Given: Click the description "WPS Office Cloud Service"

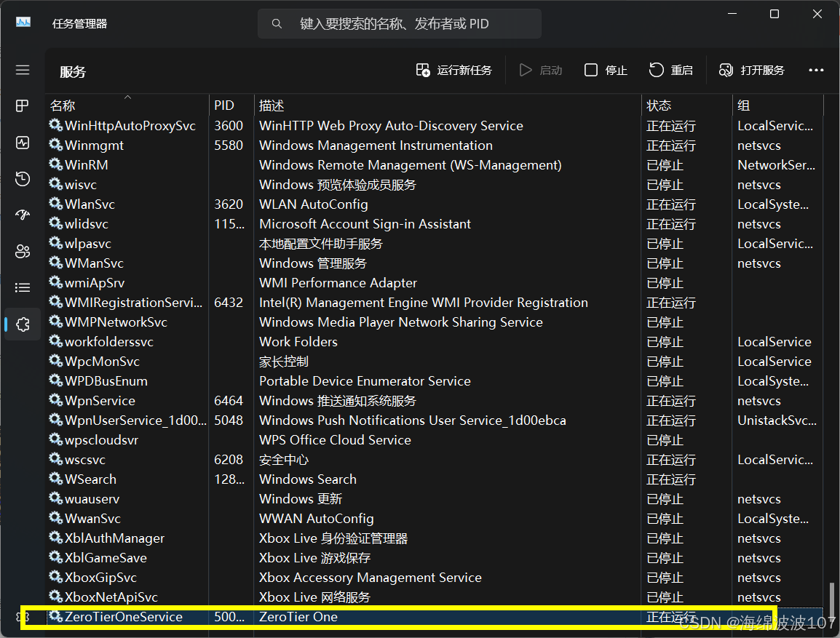Looking at the screenshot, I should coord(335,440).
